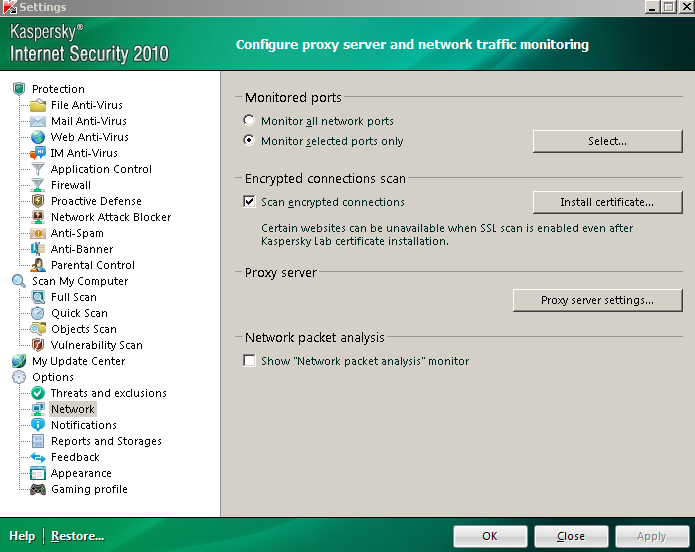
Task: Select File Anti-Virus in the tree
Action: coord(87,106)
